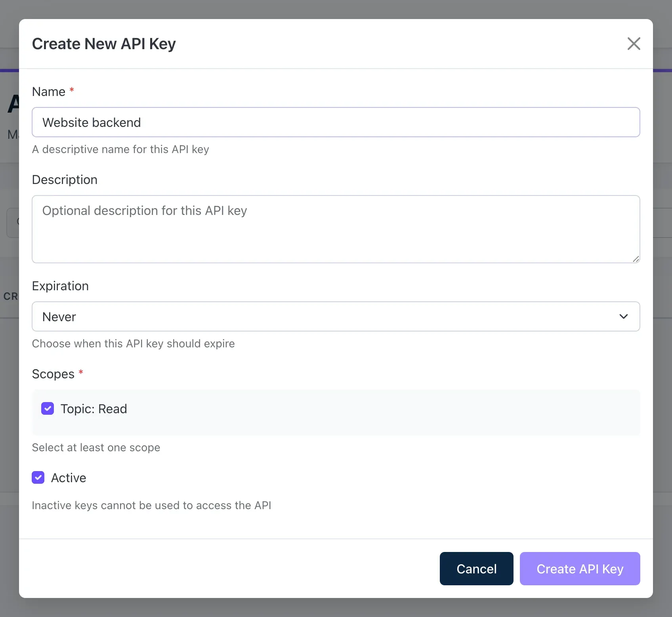Screen dimensions: 672x617
Task: Click the Expiration field label
Action: (x=60, y=286)
